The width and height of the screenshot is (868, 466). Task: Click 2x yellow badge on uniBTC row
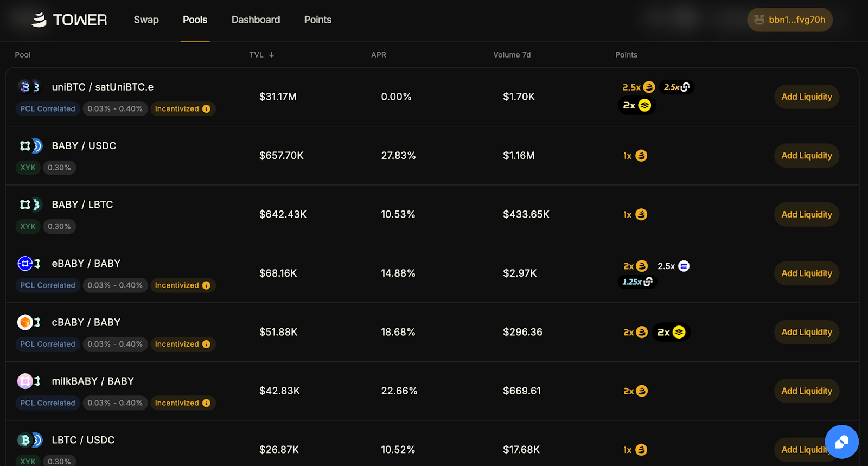637,105
